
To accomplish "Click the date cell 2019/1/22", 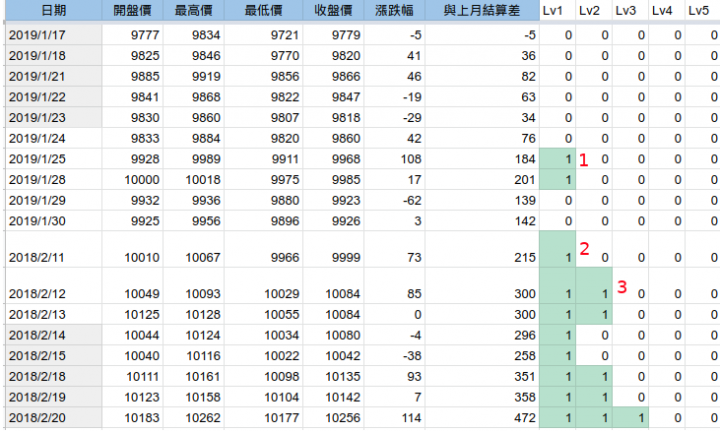I will pyautogui.click(x=53, y=97).
